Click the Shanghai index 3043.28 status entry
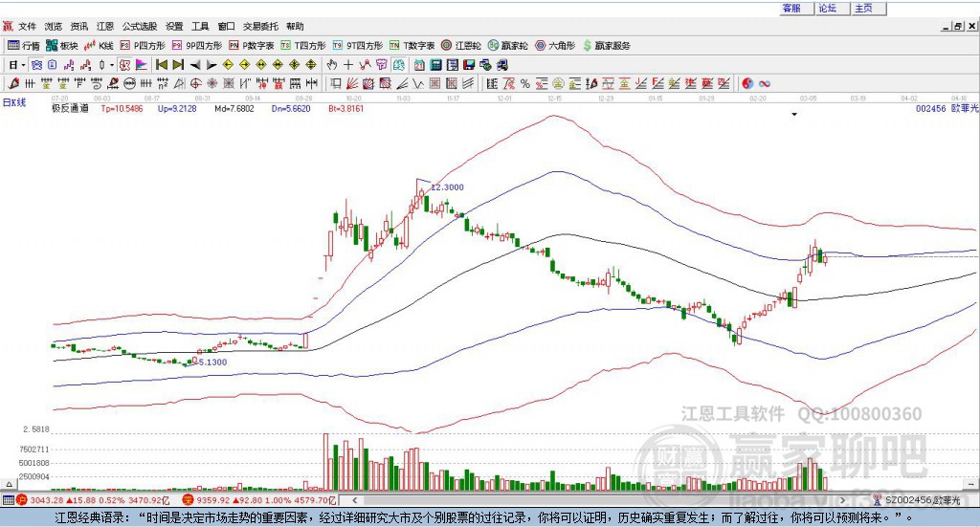Screen dimensions: 980x527 tap(93, 500)
